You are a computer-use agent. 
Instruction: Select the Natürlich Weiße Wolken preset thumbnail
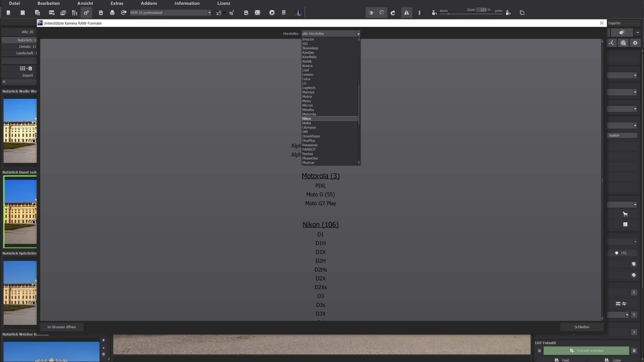pyautogui.click(x=20, y=131)
